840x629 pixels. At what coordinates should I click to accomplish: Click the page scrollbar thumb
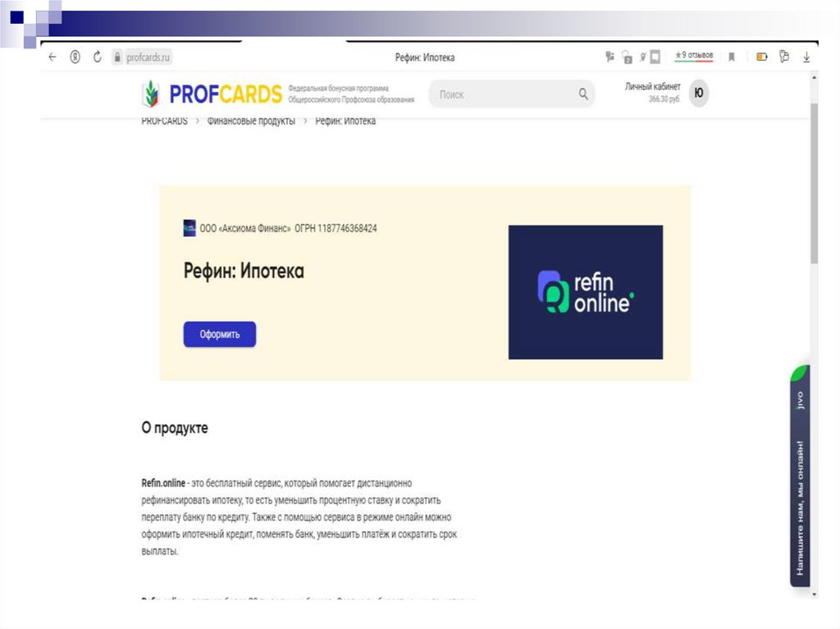[814, 183]
